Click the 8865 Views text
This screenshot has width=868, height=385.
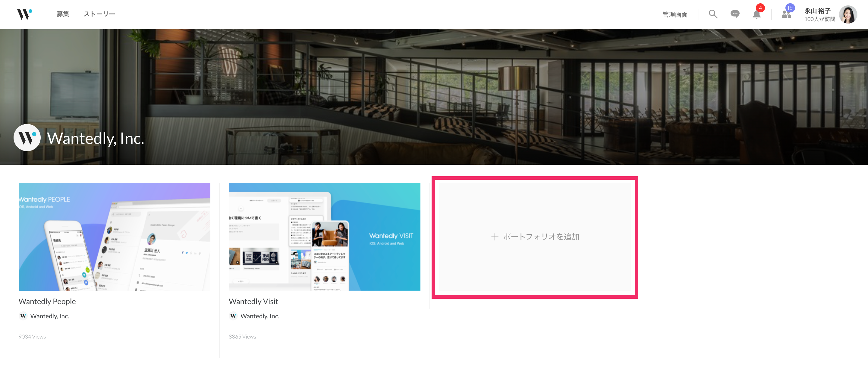click(242, 336)
